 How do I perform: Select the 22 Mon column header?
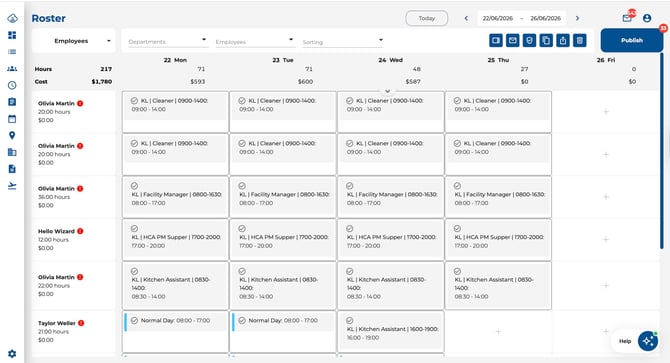[175, 60]
